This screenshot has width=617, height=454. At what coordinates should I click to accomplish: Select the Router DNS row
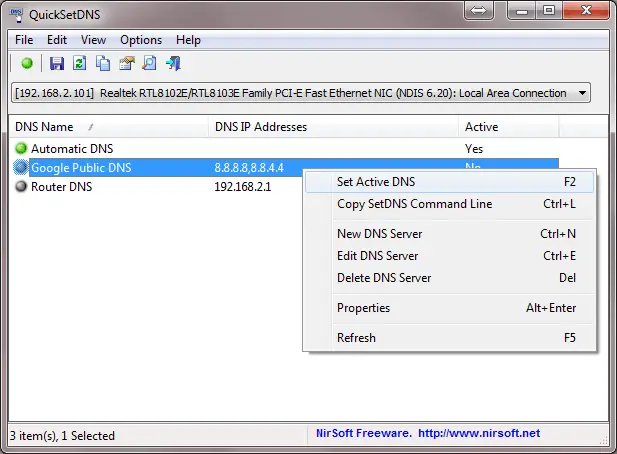(x=157, y=186)
